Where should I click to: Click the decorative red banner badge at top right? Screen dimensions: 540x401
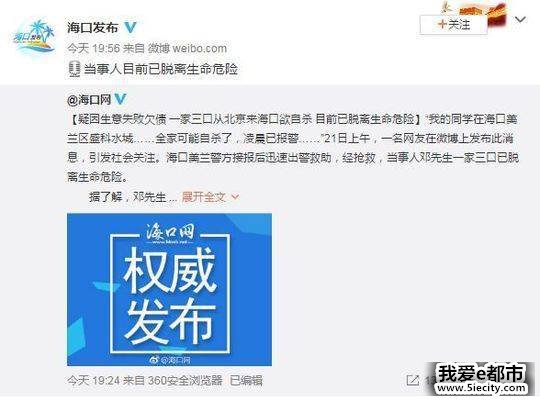[475, 14]
